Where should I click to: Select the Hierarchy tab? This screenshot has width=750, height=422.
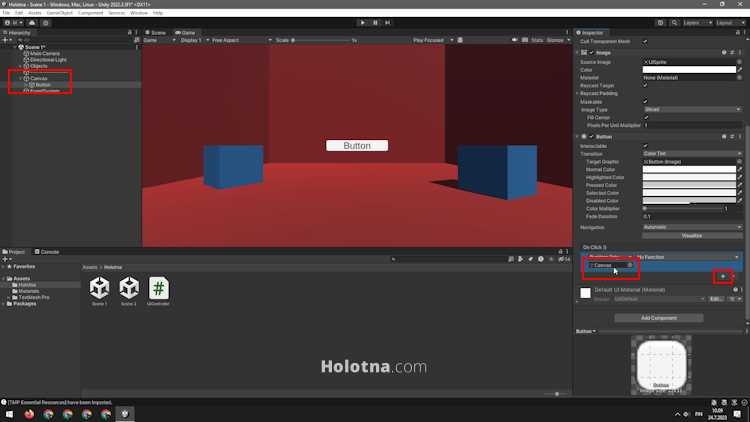coord(17,33)
